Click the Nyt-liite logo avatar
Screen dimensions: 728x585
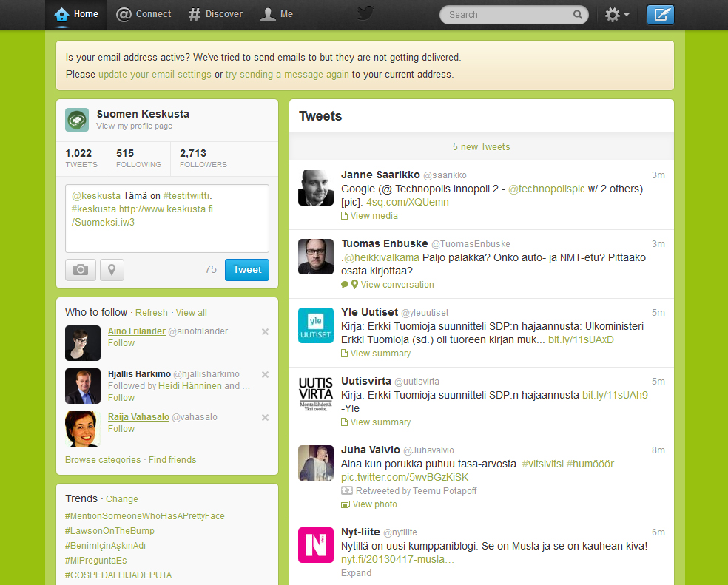coord(316,544)
